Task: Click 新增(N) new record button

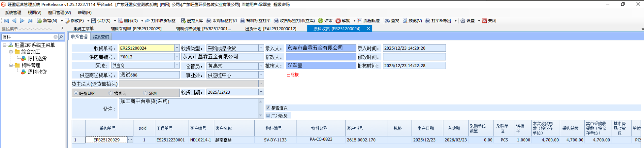Action: (x=47, y=21)
